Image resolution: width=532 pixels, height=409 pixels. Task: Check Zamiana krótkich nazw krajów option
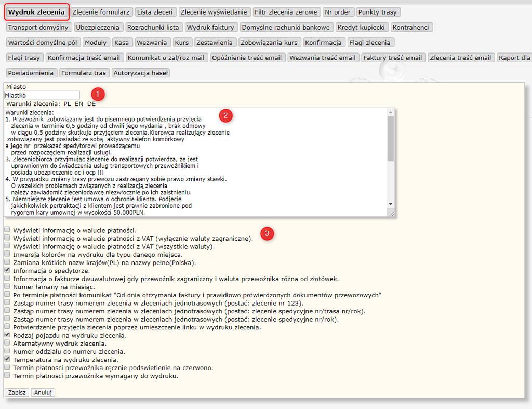(7, 262)
